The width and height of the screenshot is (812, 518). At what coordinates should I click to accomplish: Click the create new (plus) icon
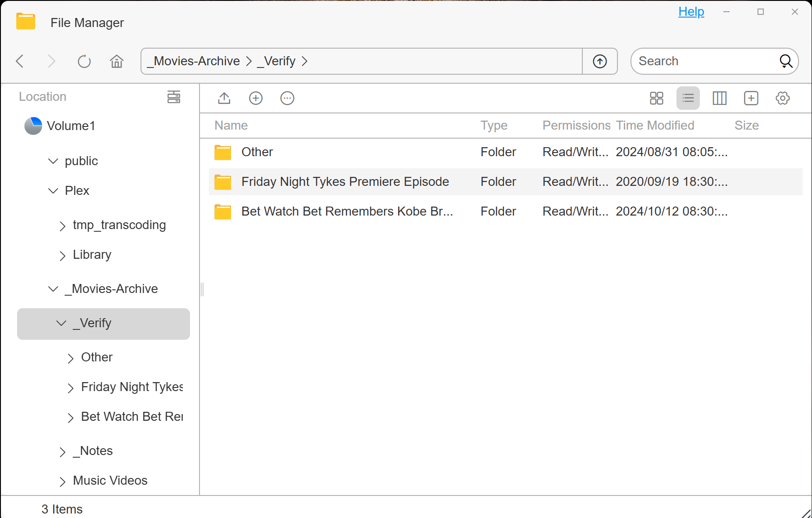[x=256, y=98]
